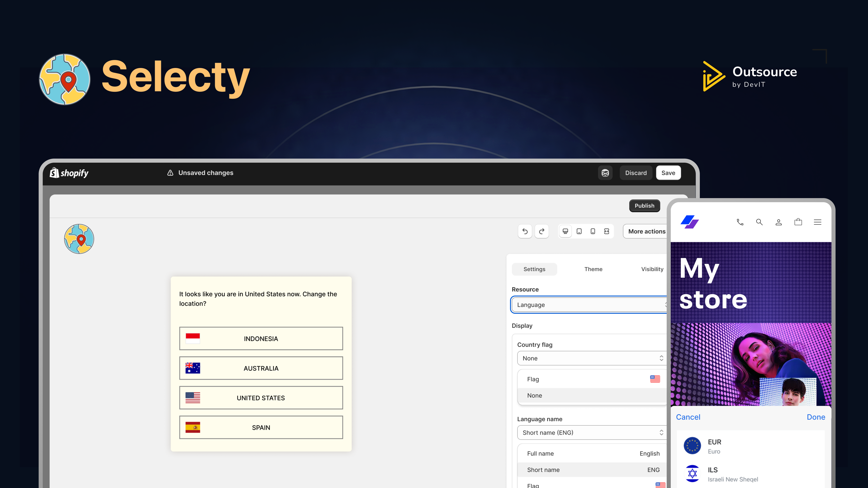Select Australia in the location popup
Image resolution: width=868 pixels, height=488 pixels.
coord(261,368)
